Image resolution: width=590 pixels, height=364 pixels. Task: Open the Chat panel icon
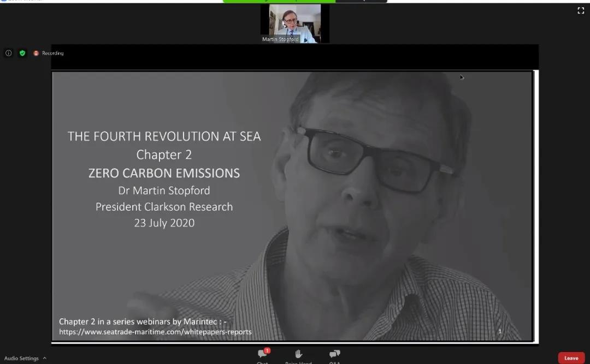263,354
